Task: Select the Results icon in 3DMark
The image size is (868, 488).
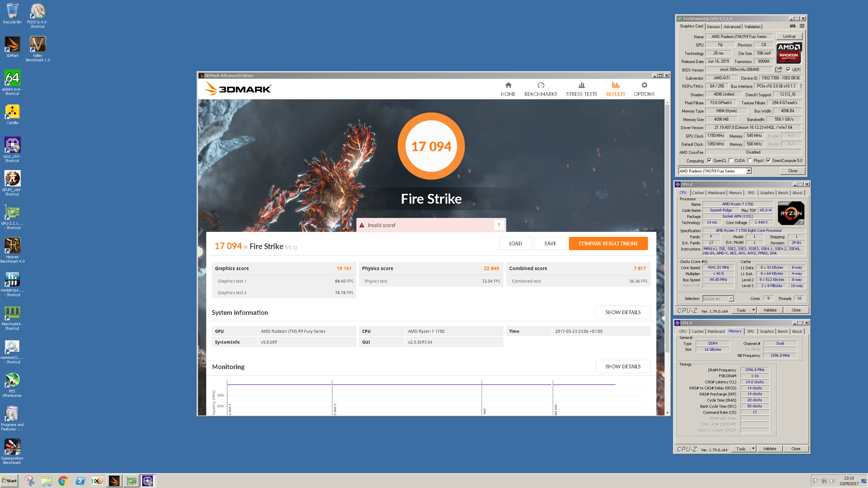Action: 615,89
